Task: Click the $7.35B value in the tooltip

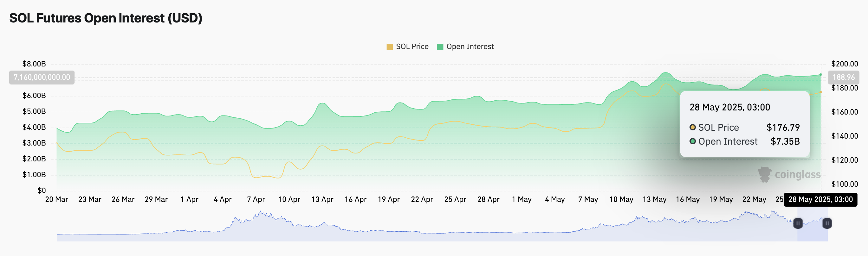Action: coord(785,141)
